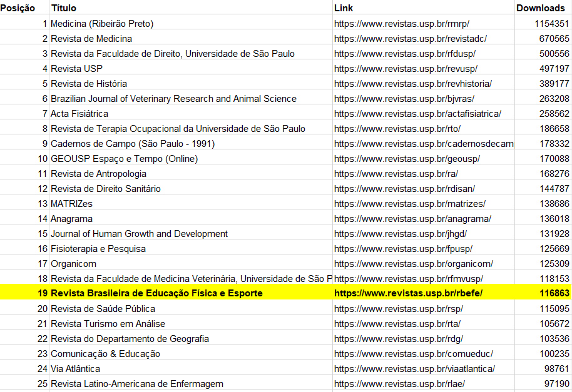The image size is (572, 392).
Task: Open the highlighted rbefe journal link
Action: [408, 293]
